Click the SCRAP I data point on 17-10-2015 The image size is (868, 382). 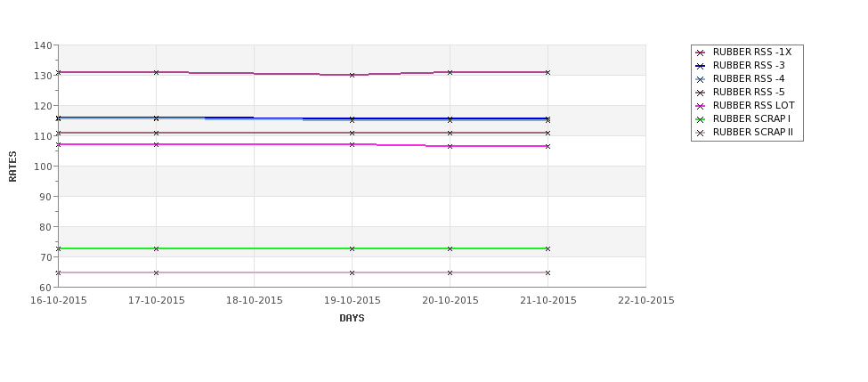(156, 248)
